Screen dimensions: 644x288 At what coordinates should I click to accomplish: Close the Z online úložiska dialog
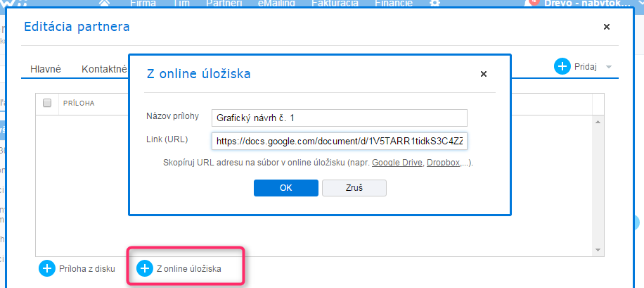coord(484,74)
